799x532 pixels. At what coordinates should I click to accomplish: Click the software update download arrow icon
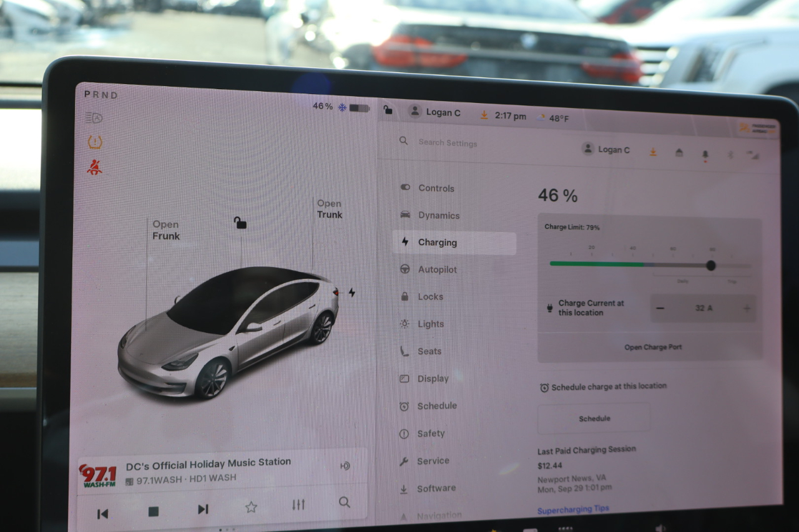(x=653, y=152)
